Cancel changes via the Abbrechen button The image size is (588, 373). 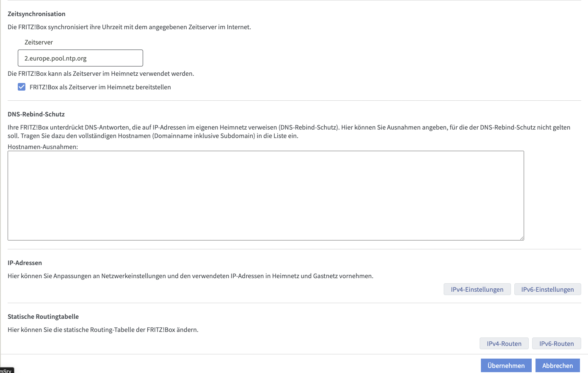click(558, 365)
